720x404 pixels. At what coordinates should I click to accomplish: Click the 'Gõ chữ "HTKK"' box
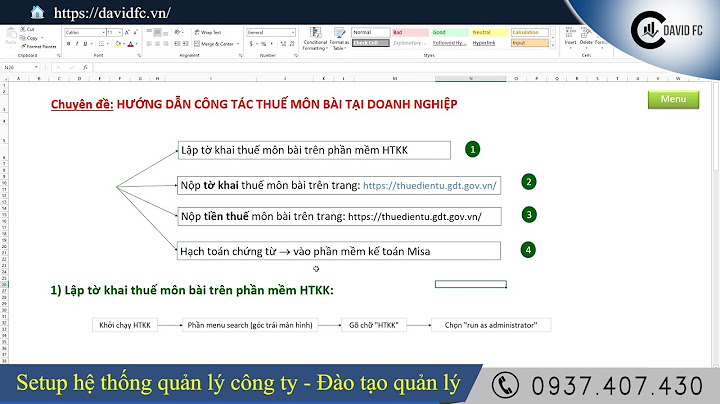click(x=374, y=325)
